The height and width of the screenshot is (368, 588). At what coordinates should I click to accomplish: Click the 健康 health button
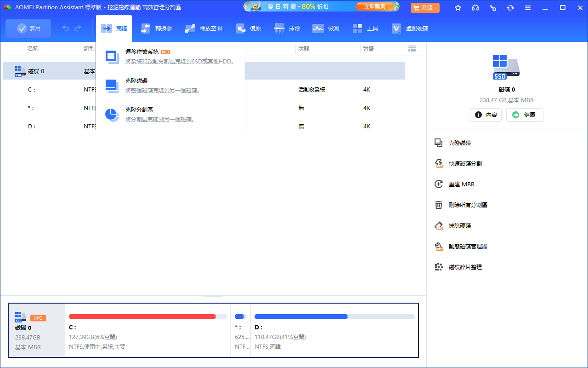[525, 115]
